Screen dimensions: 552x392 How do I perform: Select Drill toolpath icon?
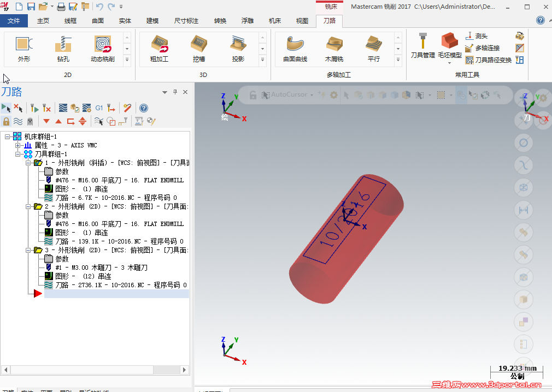pos(63,49)
